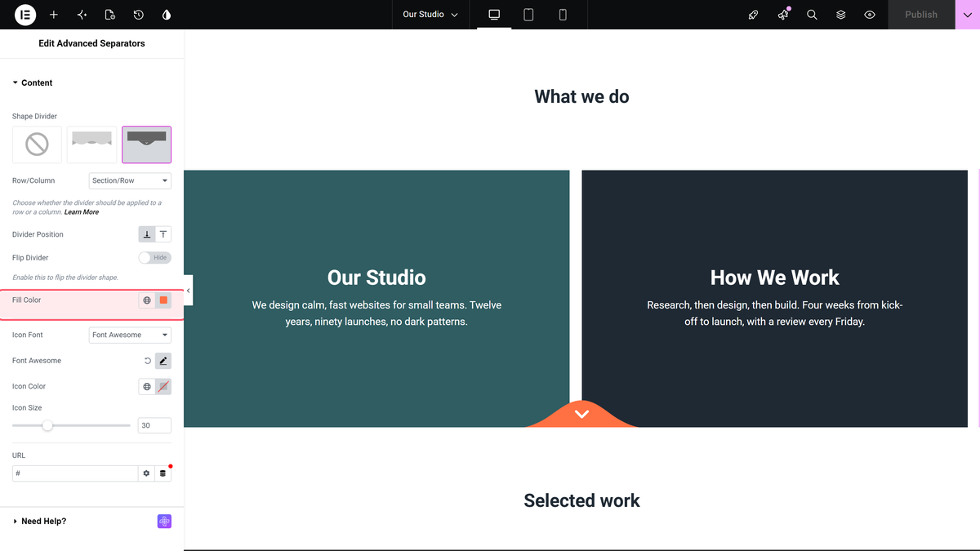This screenshot has height=551, width=980.
Task: Switch to desktop device preview
Action: [x=494, y=15]
